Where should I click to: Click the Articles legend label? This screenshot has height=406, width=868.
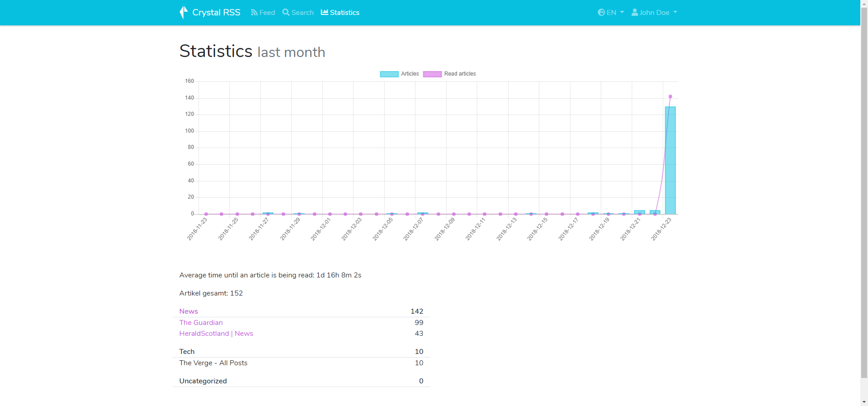coord(410,74)
